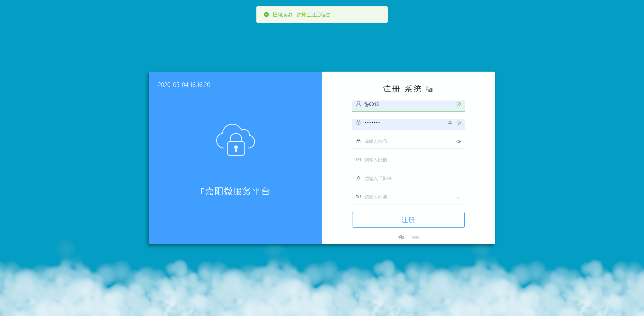The width and height of the screenshot is (644, 316).
Task: Click the cloud lock logo on blue panel
Action: [235, 140]
